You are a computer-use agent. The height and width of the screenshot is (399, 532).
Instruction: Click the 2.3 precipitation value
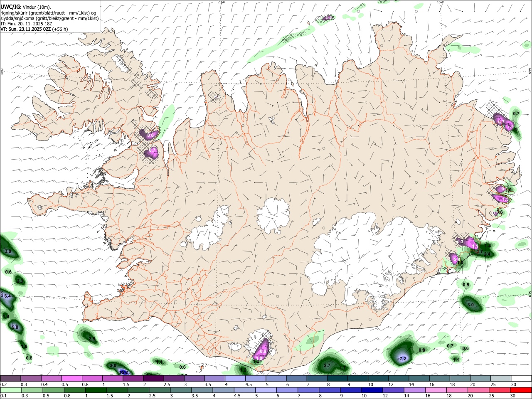[20, 281]
